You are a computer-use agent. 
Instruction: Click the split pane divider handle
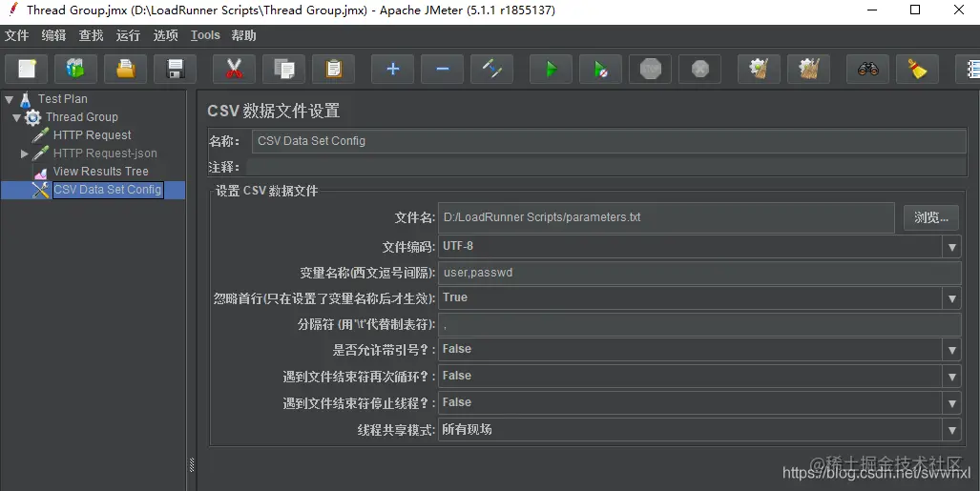pos(192,464)
